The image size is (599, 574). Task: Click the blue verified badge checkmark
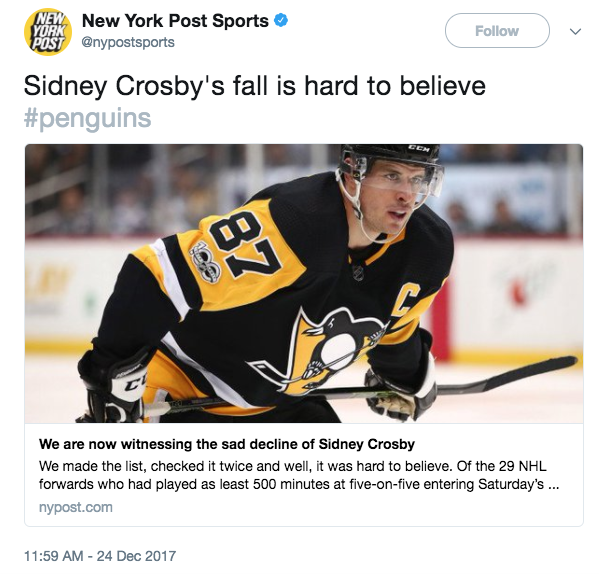coord(281,21)
